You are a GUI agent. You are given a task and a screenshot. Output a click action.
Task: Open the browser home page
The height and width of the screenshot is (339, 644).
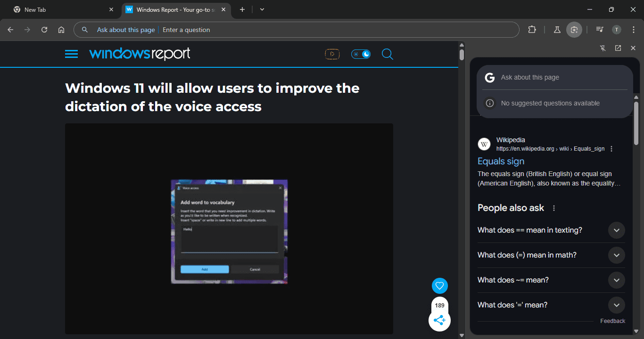[x=61, y=30]
